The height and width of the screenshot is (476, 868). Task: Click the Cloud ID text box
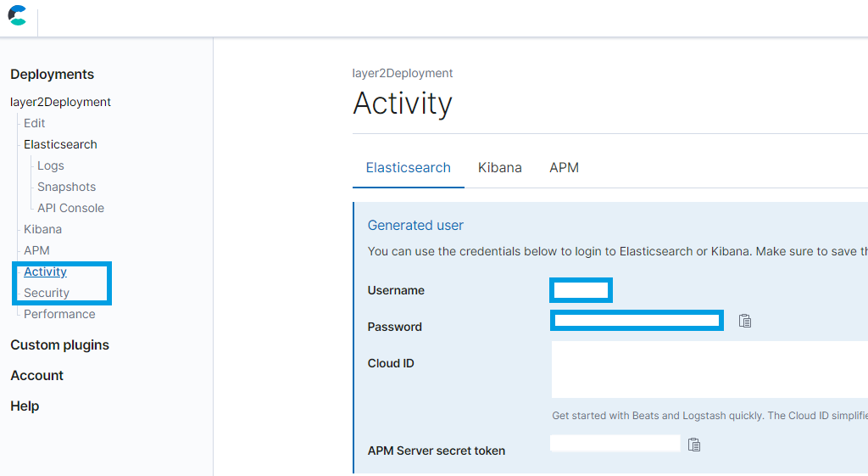point(709,369)
